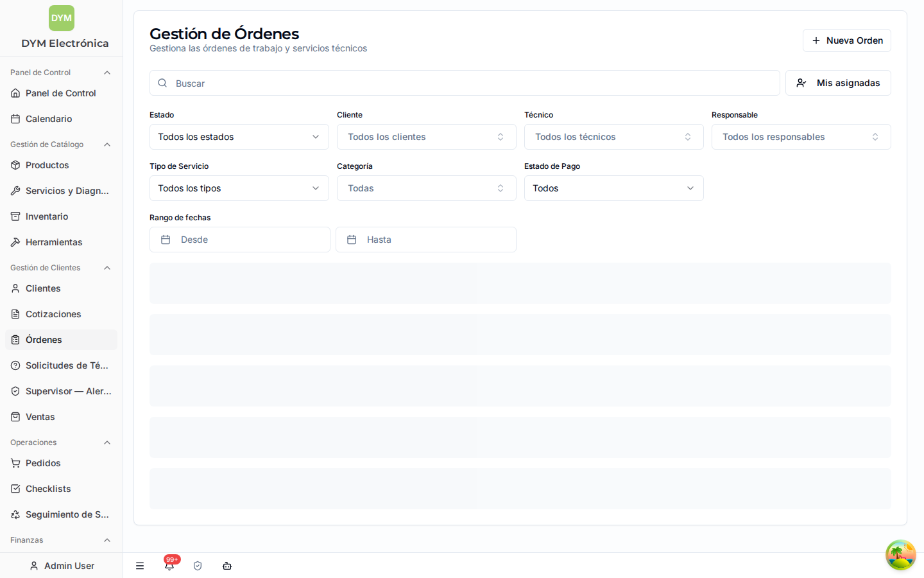
Task: Click the hamburger menu icon in bottom bar
Action: coord(140,566)
